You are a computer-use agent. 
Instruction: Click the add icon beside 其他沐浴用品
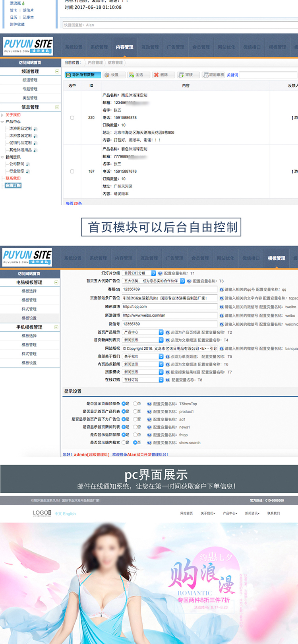(x=35, y=150)
